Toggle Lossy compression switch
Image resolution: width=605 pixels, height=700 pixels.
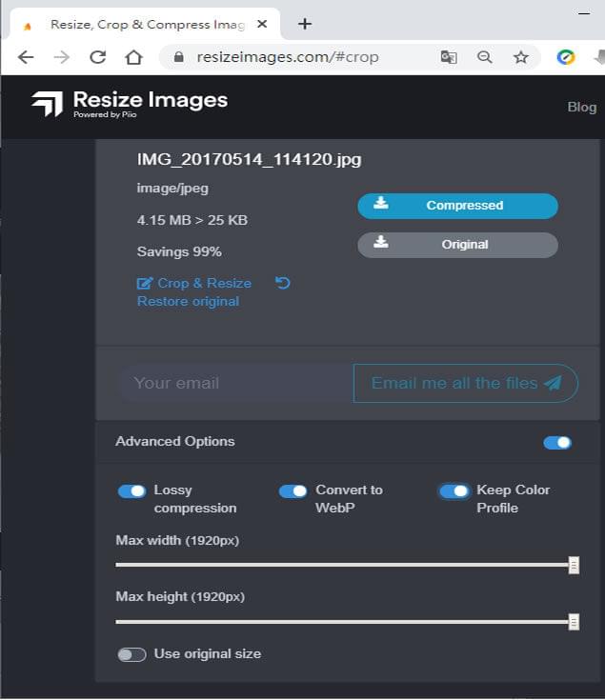point(131,491)
